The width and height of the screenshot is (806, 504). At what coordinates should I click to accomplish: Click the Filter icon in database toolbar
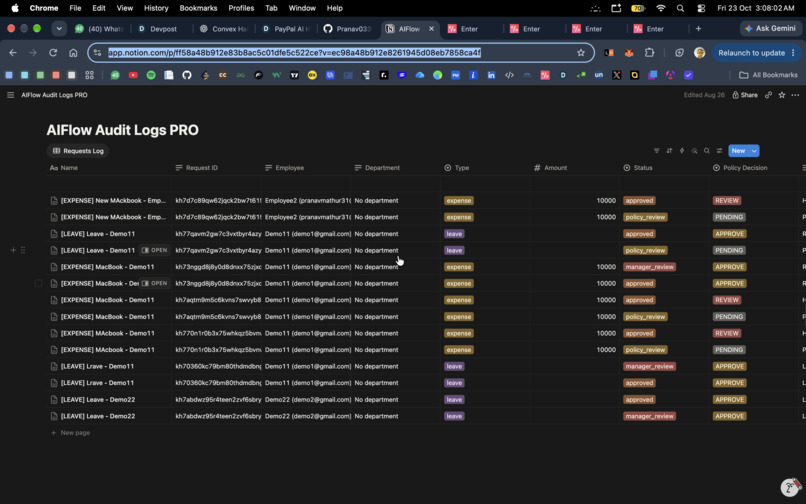tap(656, 151)
